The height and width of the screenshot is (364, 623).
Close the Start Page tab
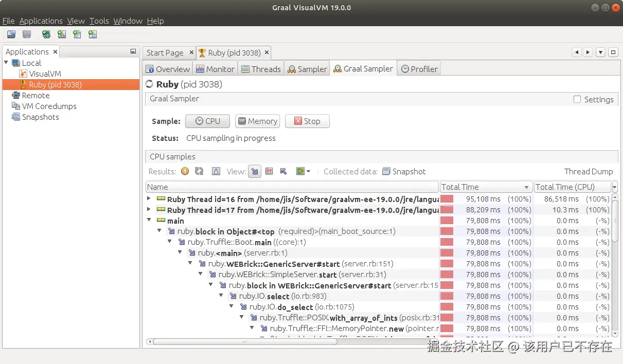tap(191, 52)
